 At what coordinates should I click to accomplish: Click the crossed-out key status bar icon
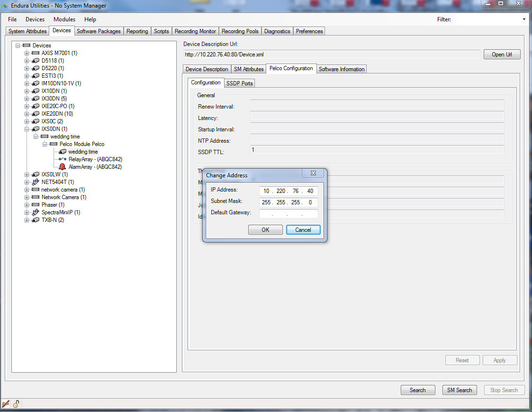[x=6, y=404]
